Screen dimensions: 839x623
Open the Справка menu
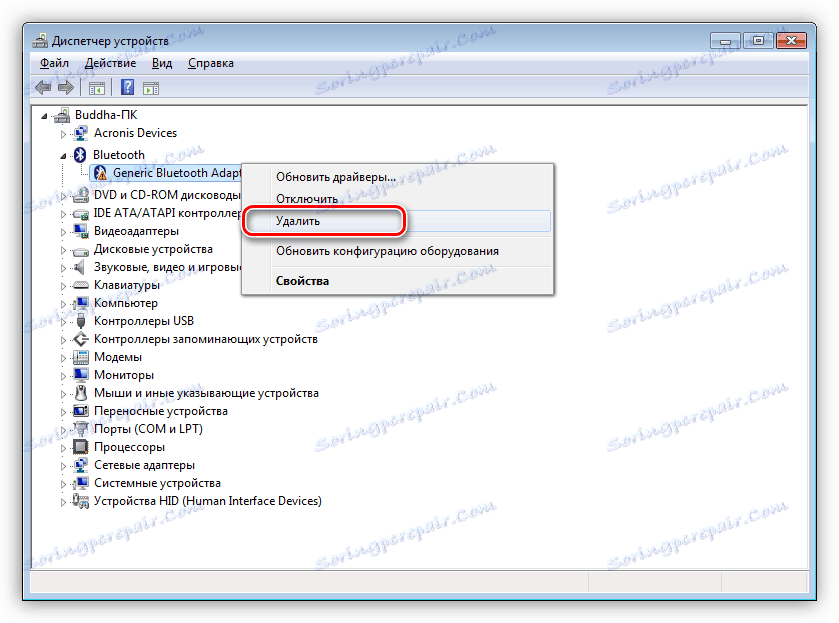pyautogui.click(x=211, y=63)
